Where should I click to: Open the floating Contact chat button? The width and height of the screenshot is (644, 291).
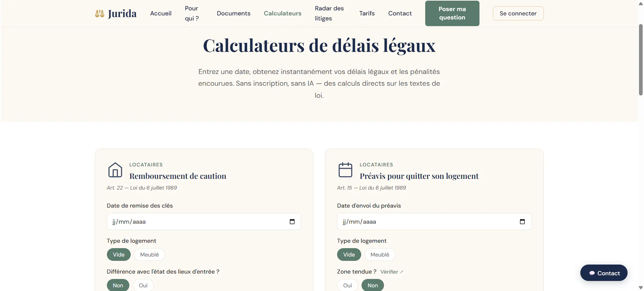coord(604,273)
